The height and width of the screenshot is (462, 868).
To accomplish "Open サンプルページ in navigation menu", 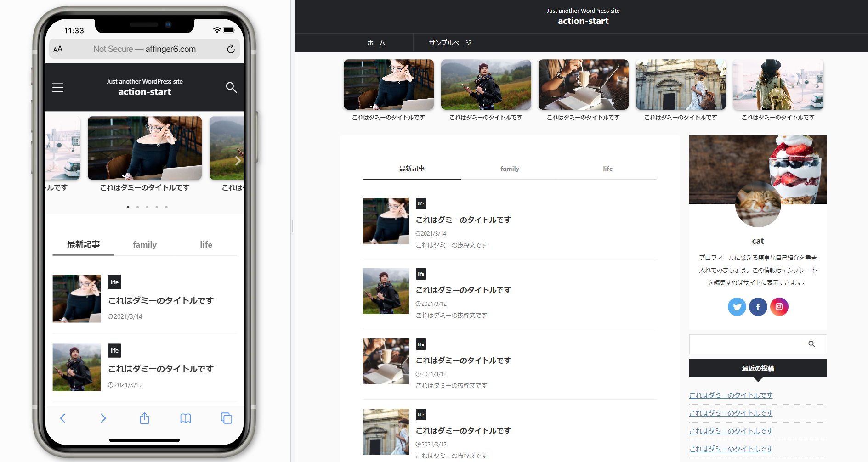I will [x=450, y=43].
